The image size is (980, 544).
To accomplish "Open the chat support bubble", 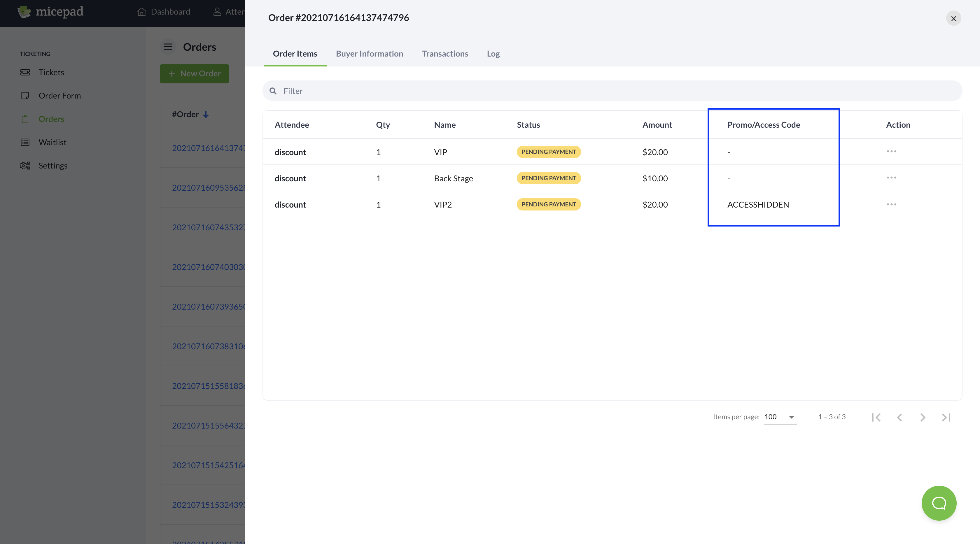I will coord(939,503).
